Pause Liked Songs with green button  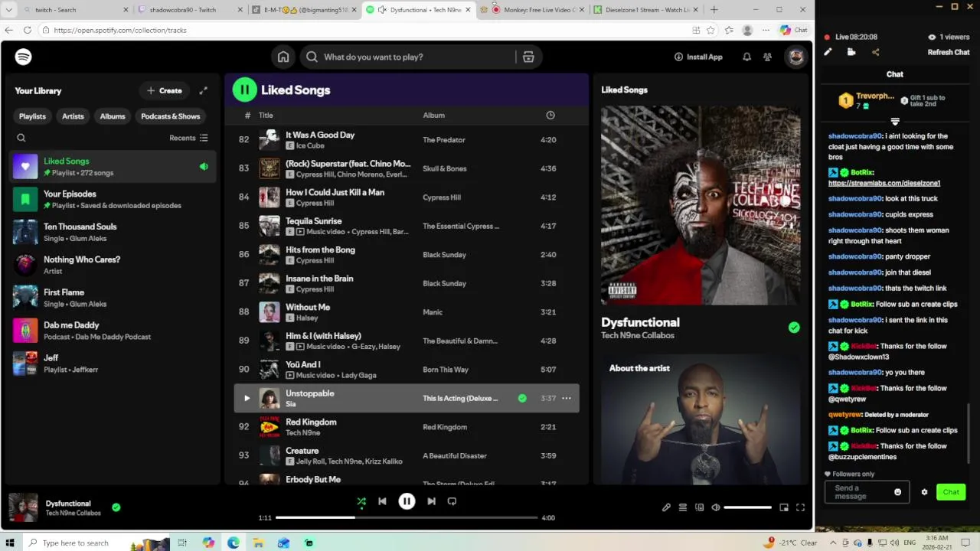(x=245, y=90)
